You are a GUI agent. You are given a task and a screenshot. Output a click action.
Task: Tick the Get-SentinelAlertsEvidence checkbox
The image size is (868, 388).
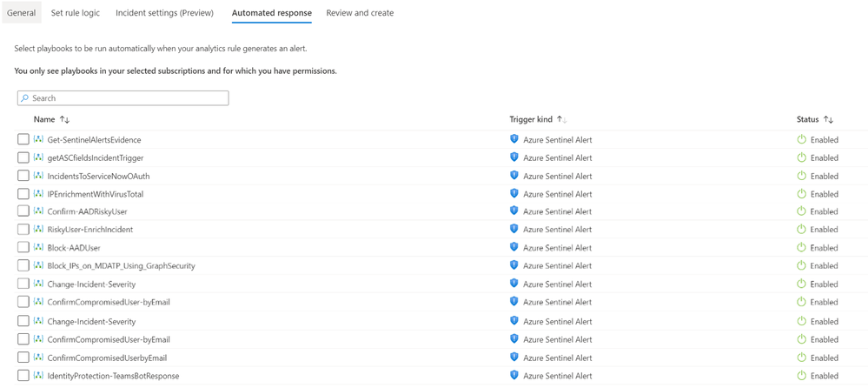coord(23,140)
